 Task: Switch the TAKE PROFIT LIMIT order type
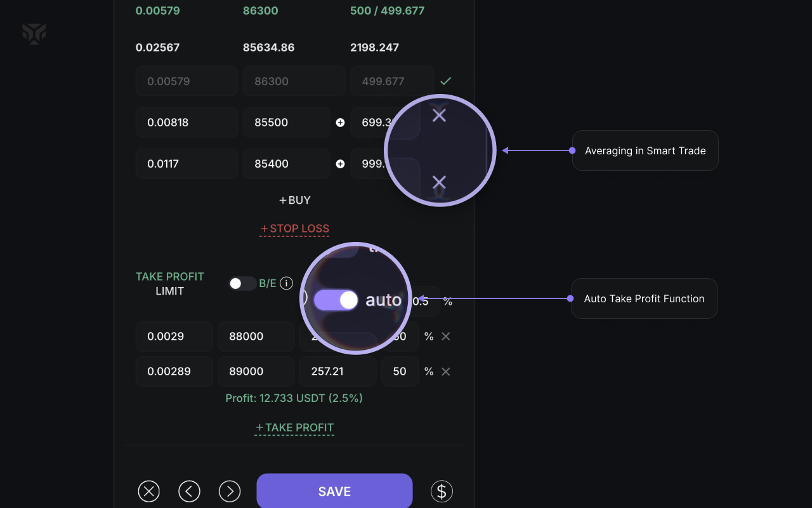point(169,291)
